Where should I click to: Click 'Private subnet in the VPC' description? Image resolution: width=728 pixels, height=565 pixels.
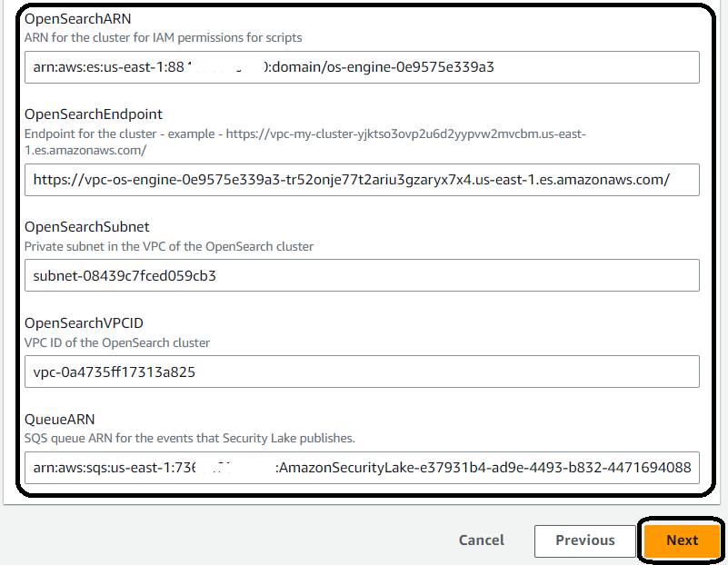(x=168, y=246)
